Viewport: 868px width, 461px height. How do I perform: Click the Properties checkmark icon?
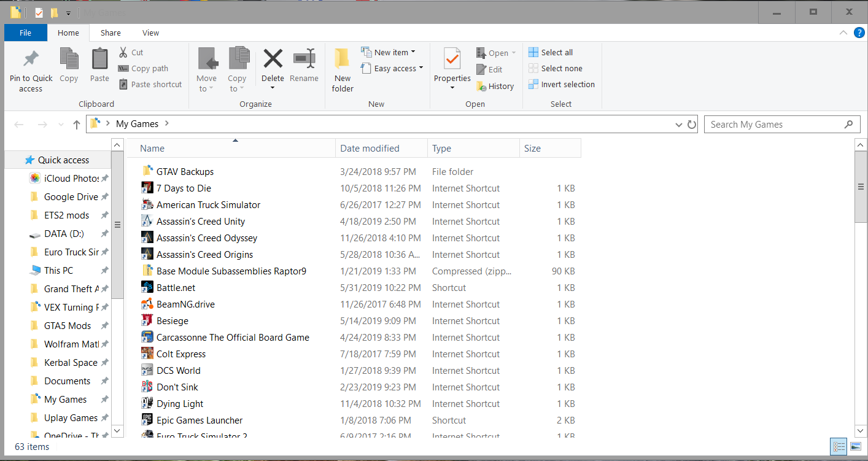coord(452,60)
